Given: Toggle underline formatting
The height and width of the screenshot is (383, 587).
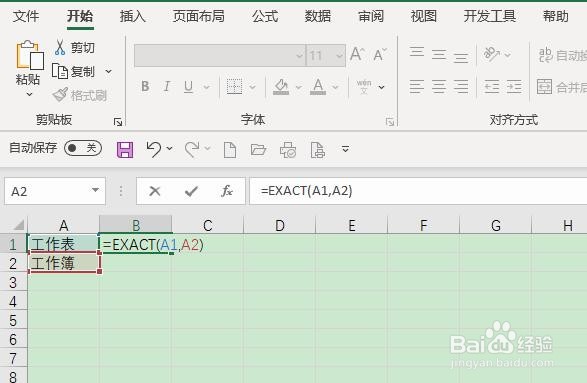Looking at the screenshot, I should coord(188,86).
